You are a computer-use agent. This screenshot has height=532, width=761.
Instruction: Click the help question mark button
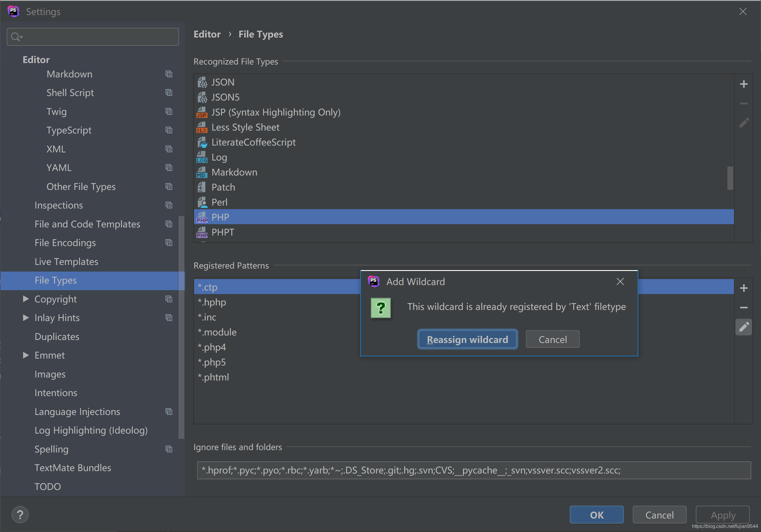point(20,514)
